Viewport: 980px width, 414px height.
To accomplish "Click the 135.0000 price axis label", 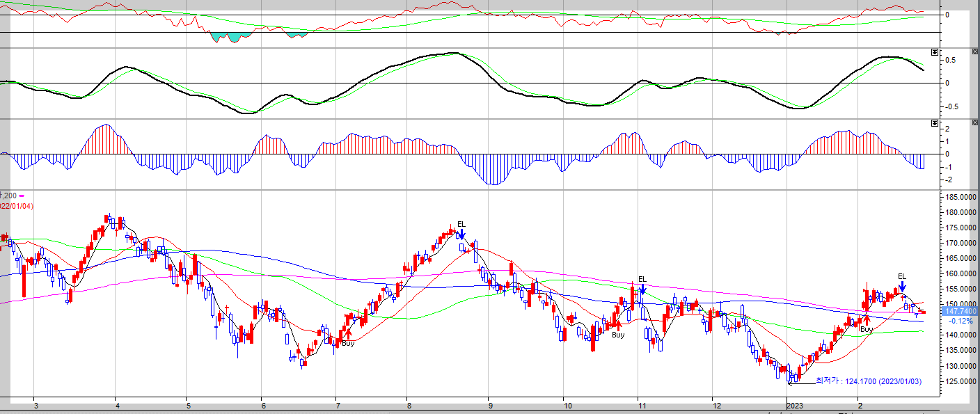I will (x=961, y=350).
